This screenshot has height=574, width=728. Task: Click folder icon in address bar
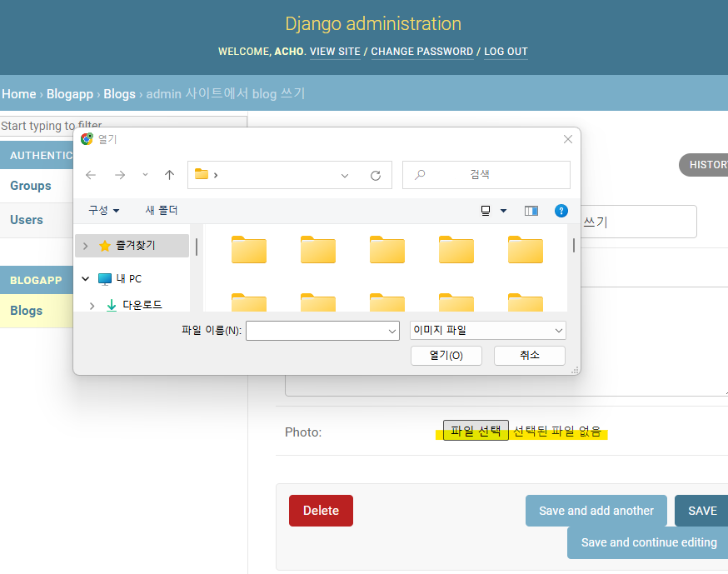click(x=202, y=174)
